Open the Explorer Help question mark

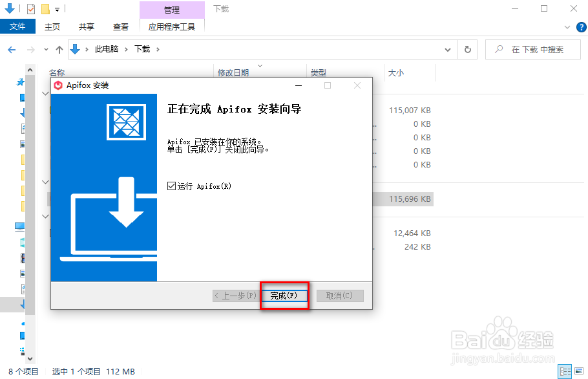[x=582, y=27]
